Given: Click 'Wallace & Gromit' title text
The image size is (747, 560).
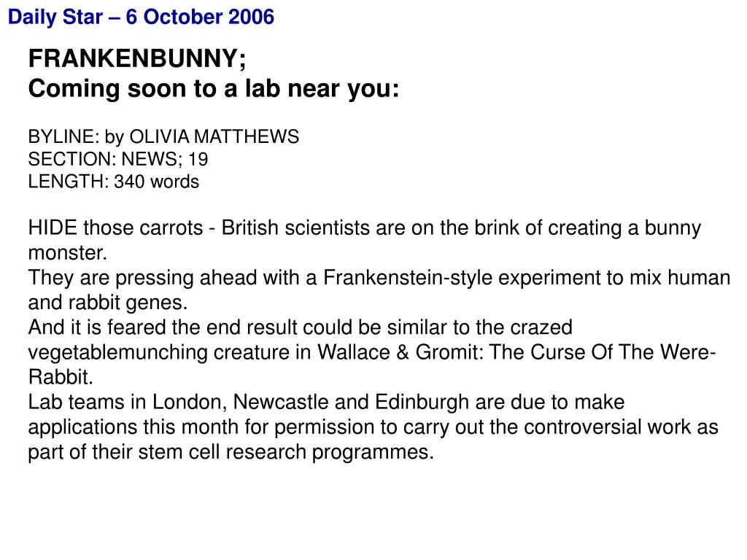Looking at the screenshot, I should 400,352.
